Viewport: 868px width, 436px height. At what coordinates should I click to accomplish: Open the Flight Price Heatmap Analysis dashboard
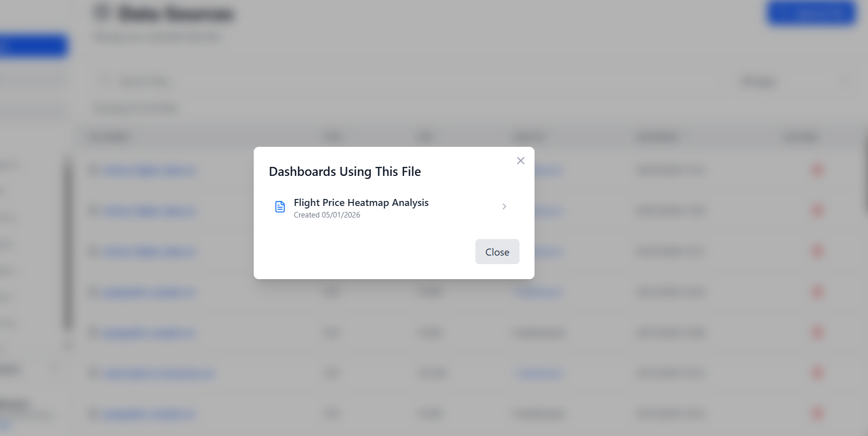[x=361, y=203]
